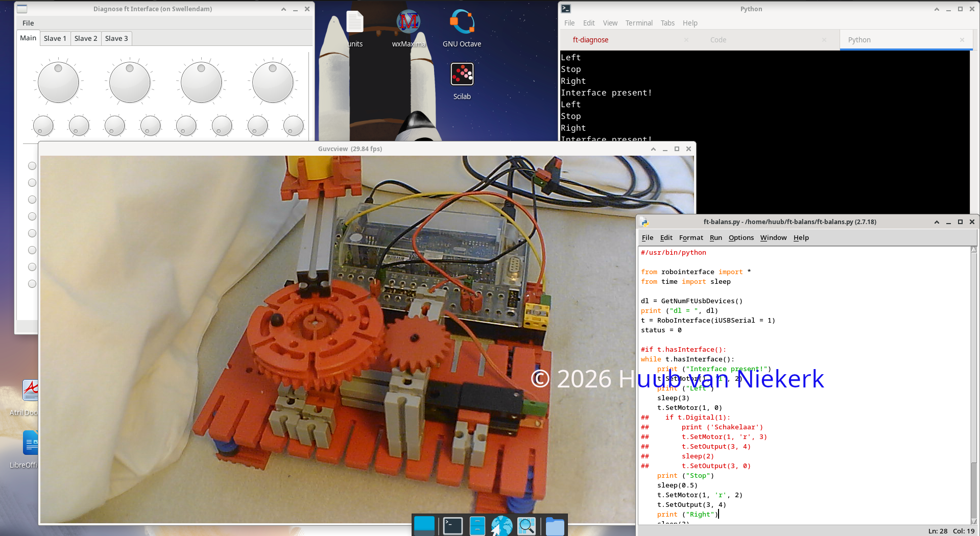Switch to the Slave 2 tab
This screenshot has width=980, height=536.
point(85,38)
